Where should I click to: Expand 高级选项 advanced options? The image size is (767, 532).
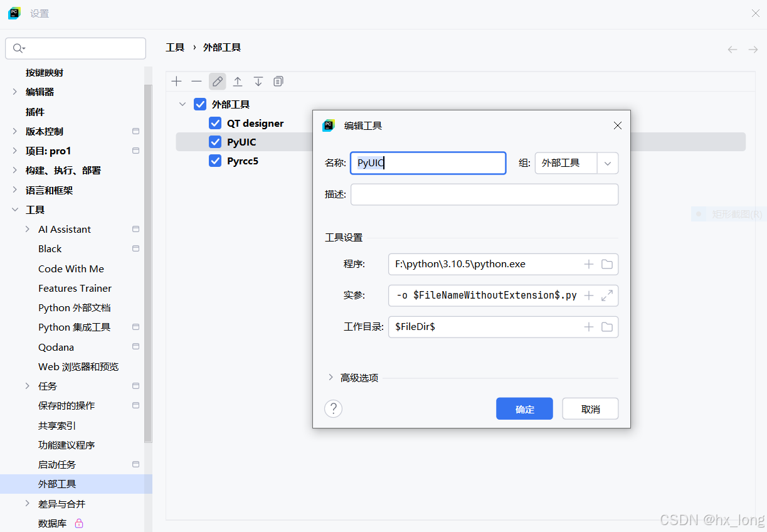(331, 378)
